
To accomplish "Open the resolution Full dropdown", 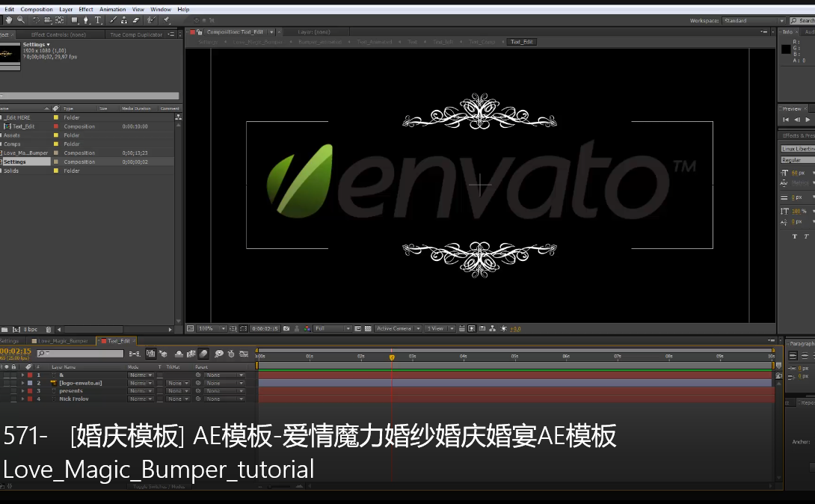I will pos(333,328).
